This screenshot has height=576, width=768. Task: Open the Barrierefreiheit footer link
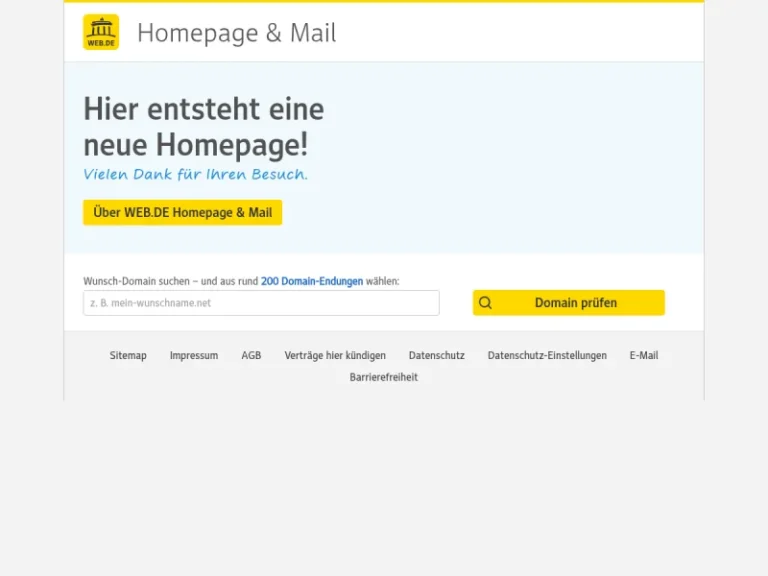(384, 377)
